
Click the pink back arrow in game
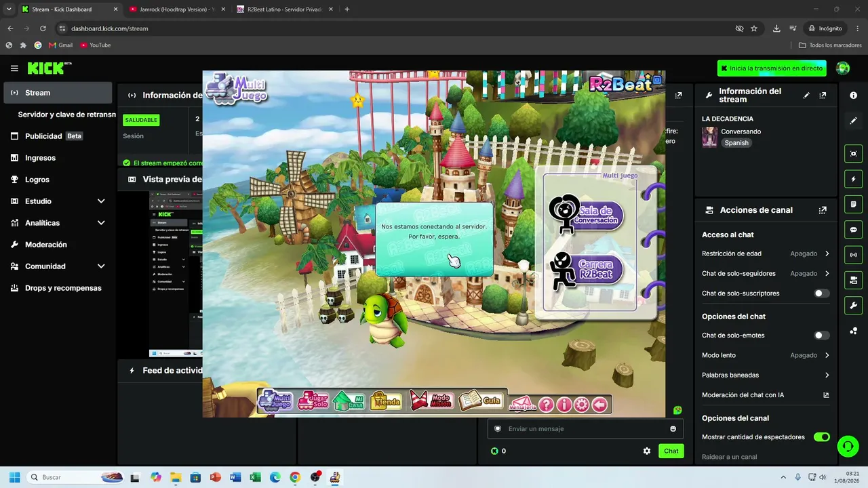click(599, 405)
